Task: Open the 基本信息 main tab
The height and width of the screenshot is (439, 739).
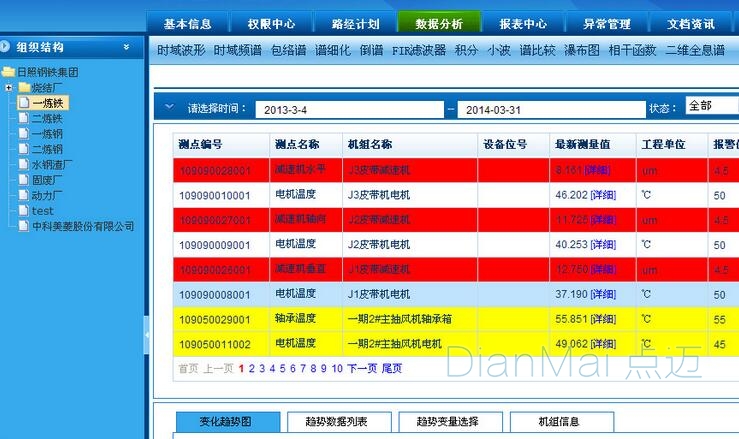Action: coord(188,23)
